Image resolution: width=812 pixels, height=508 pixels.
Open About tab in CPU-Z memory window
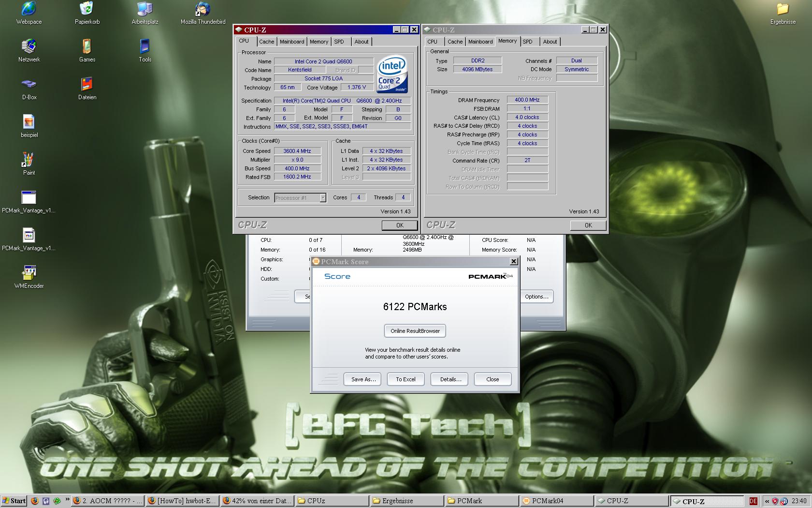tap(550, 42)
